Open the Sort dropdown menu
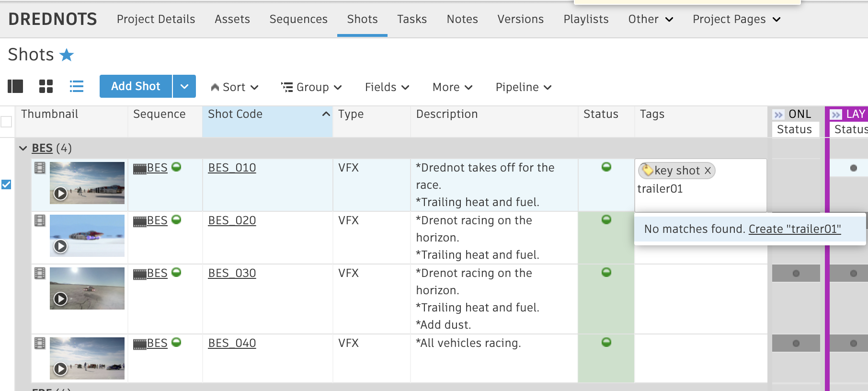This screenshot has height=391, width=868. click(x=235, y=87)
